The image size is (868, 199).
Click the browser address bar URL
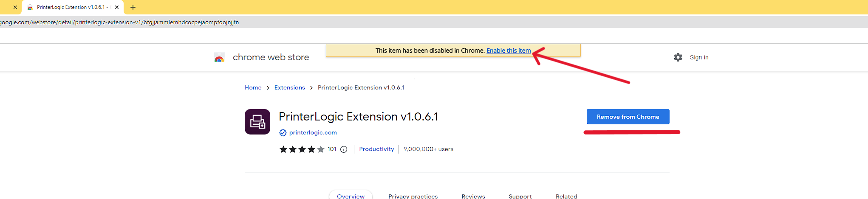[119, 22]
